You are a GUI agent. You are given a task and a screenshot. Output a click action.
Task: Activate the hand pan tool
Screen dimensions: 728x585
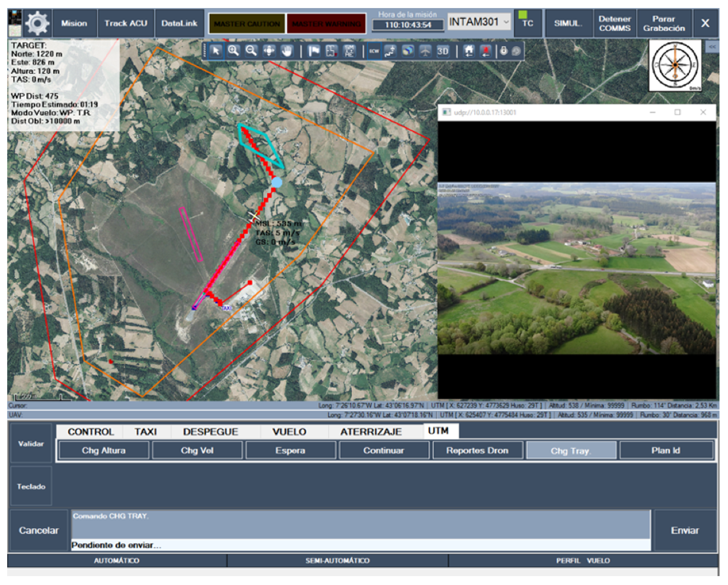tap(287, 51)
